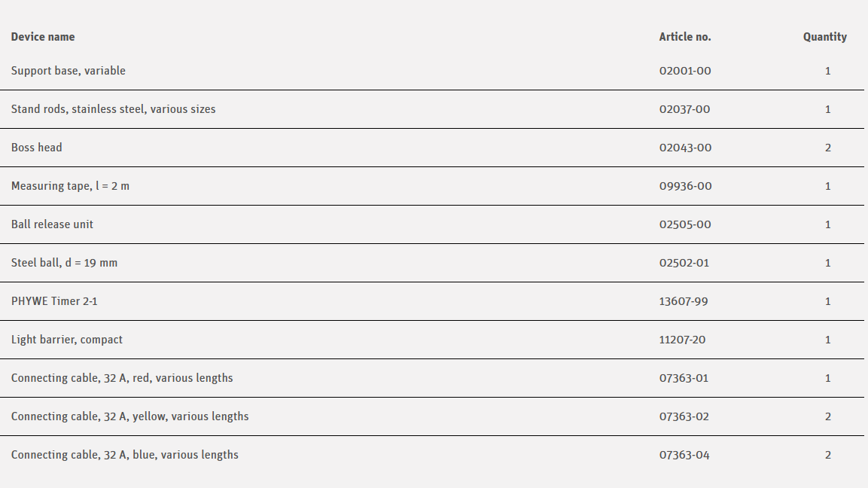The width and height of the screenshot is (868, 488).
Task: Click the quantity value for Boss head
Action: [828, 148]
